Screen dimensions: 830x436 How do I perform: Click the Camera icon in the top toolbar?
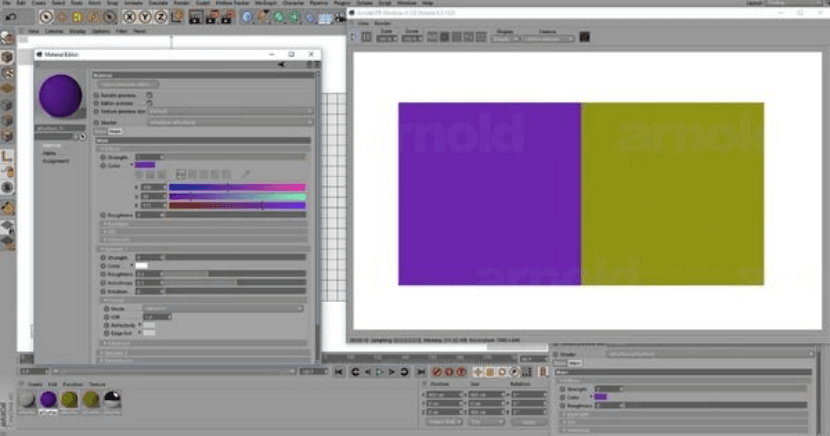click(340, 18)
